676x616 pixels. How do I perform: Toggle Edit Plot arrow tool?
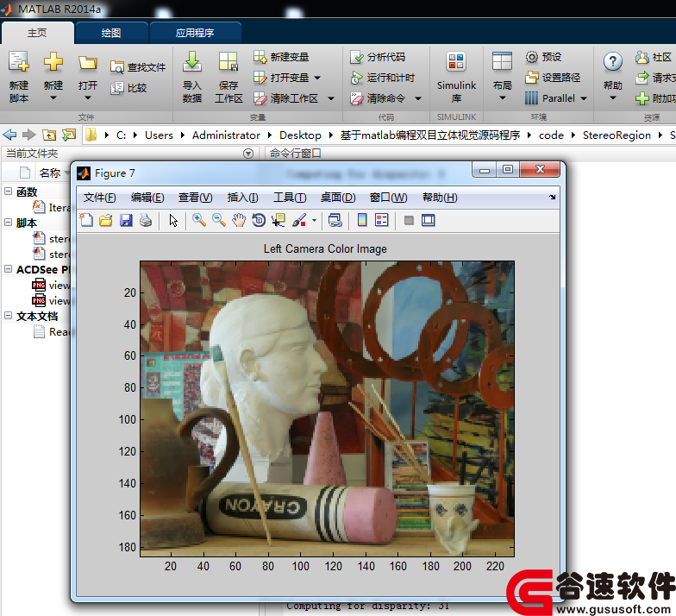click(173, 221)
